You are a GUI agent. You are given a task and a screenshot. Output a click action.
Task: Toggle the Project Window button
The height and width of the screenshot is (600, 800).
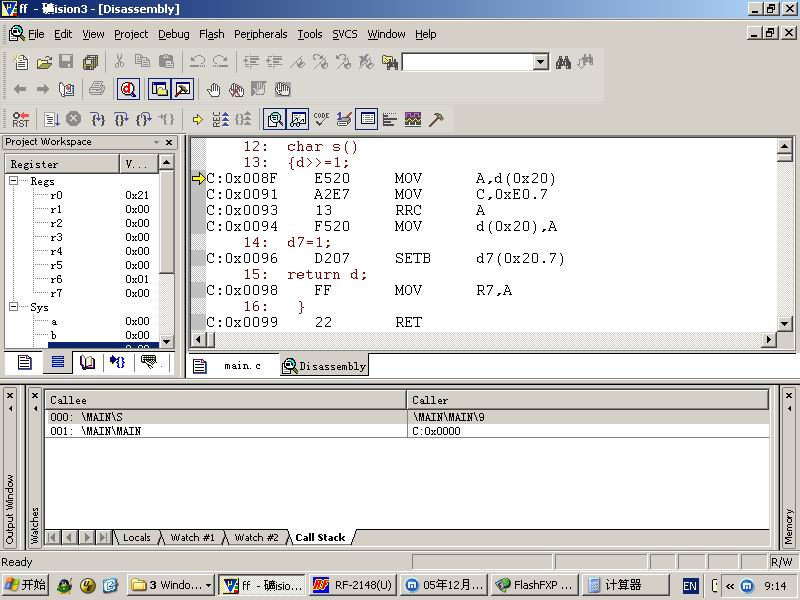pyautogui.click(x=159, y=89)
